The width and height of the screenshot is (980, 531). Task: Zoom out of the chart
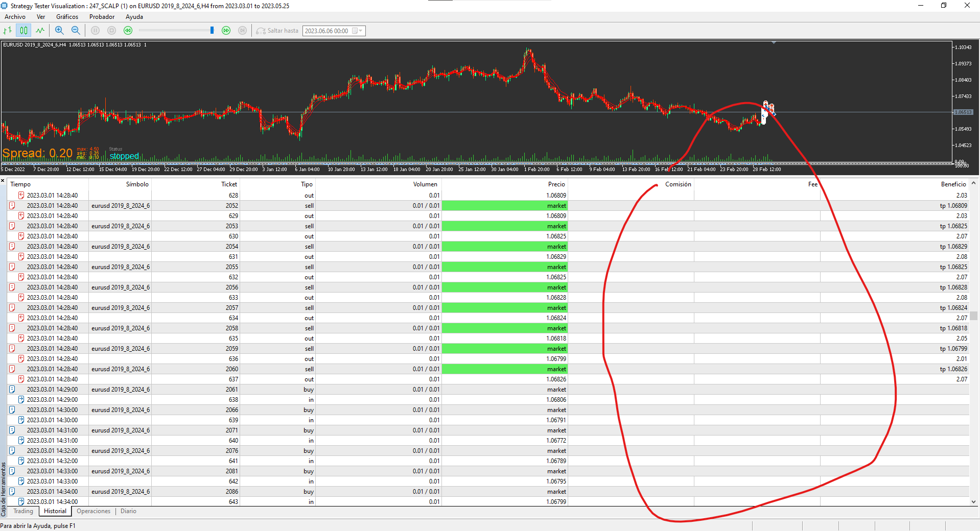(76, 31)
